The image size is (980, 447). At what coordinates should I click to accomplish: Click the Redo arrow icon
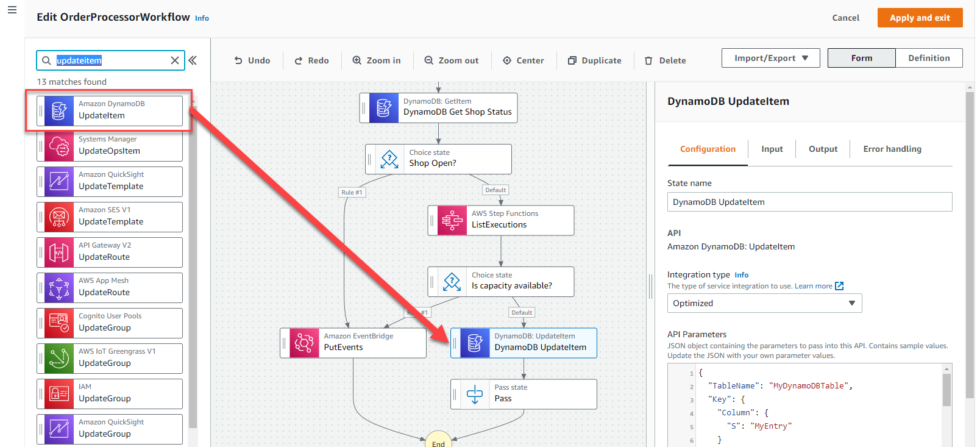pyautogui.click(x=299, y=60)
